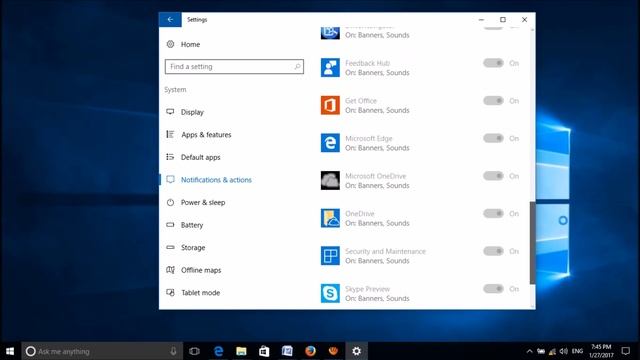Click the Notifications & actions icon
Screen dimensions: 640x360
(x=170, y=180)
